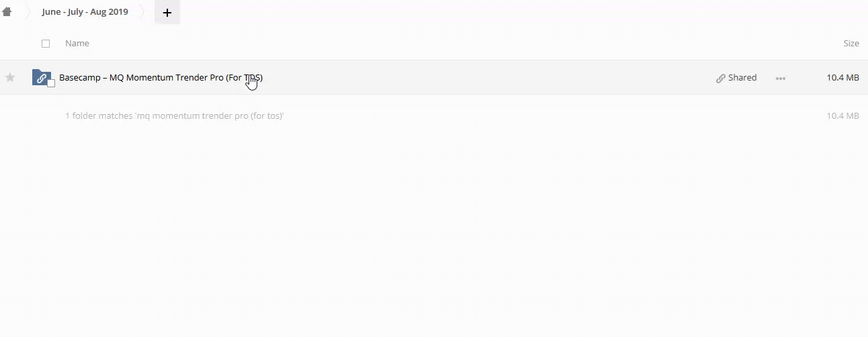Screen dimensions: 868x337
Task: Click the Shared label on the Basecamp row
Action: tap(742, 77)
